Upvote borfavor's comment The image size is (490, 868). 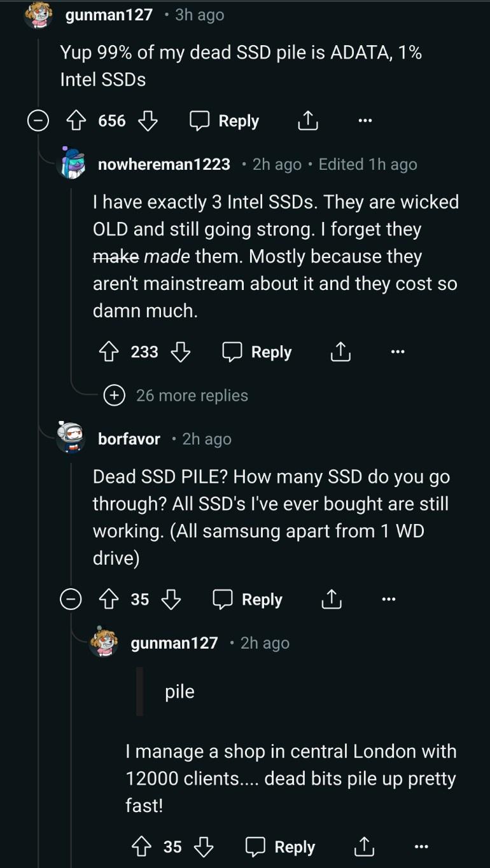click(x=108, y=599)
